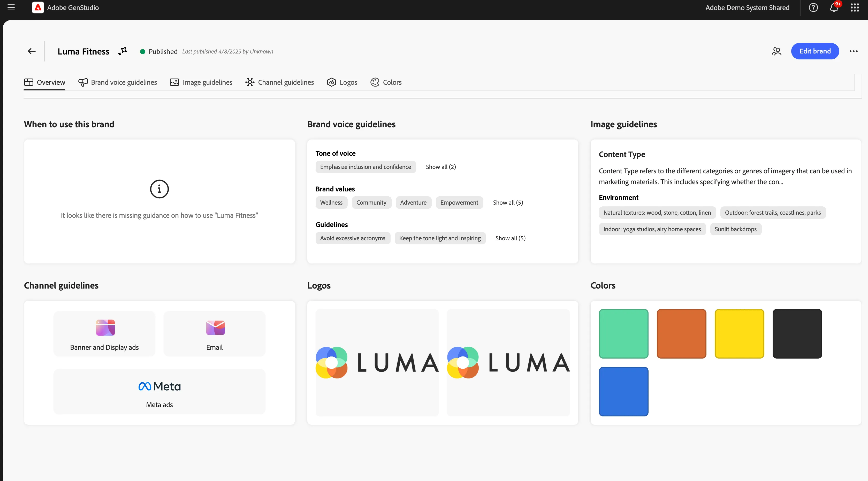Click the Edit brand button
The width and height of the screenshot is (868, 481).
point(815,51)
